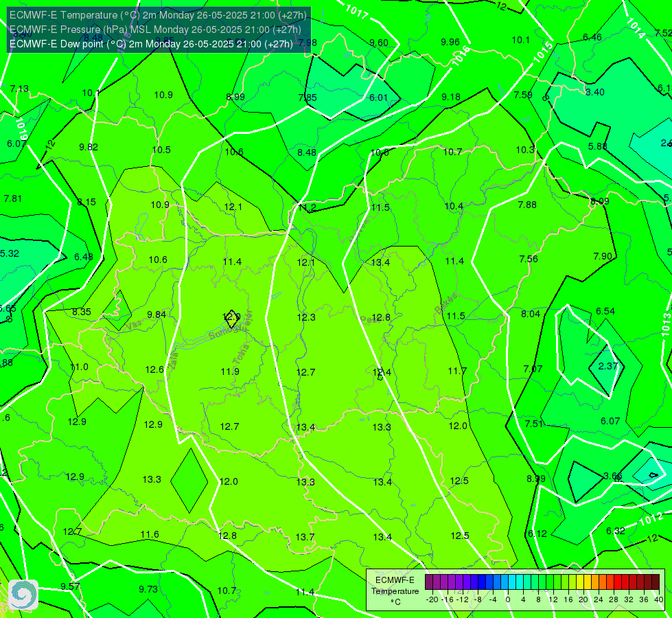Click the 7.13 temperature value
This screenshot has height=618, width=672.
coord(19,89)
